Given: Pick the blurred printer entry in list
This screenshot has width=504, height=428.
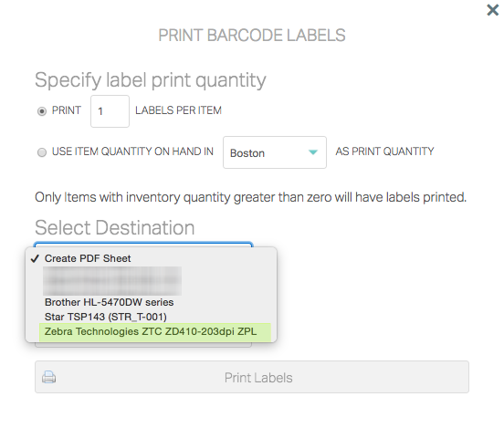Looking at the screenshot, I should tap(112, 280).
